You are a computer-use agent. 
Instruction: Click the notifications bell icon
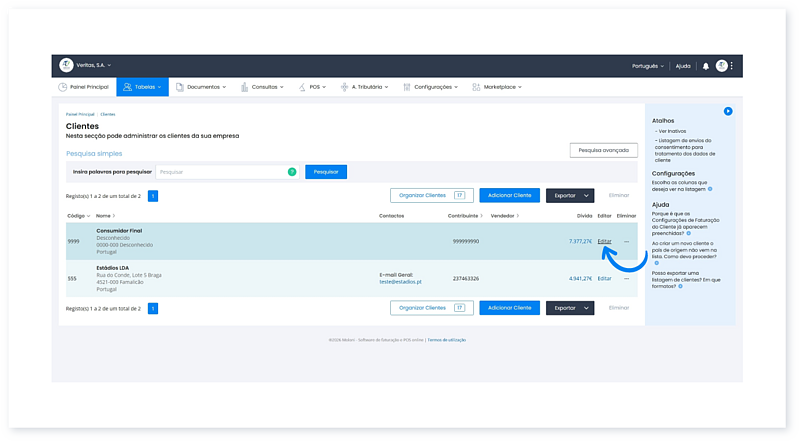[x=705, y=66]
